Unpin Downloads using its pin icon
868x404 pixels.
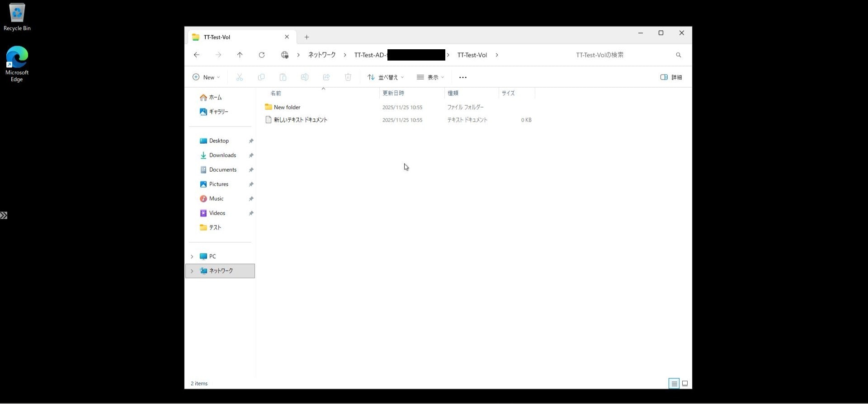point(251,155)
